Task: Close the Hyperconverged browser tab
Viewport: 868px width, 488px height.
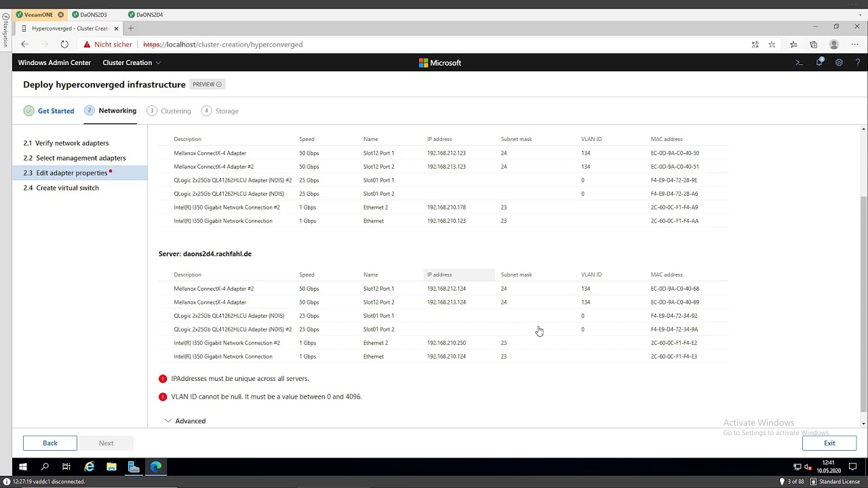Action: [x=116, y=28]
